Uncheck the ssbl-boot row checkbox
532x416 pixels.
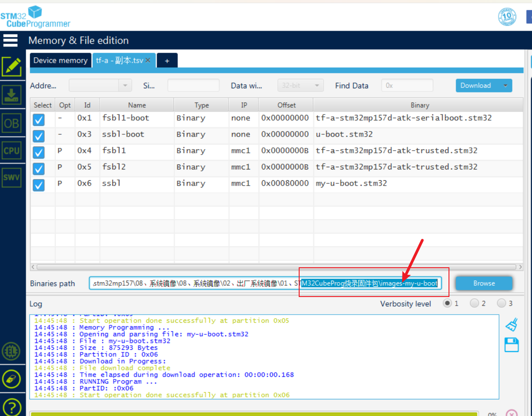pyautogui.click(x=39, y=136)
